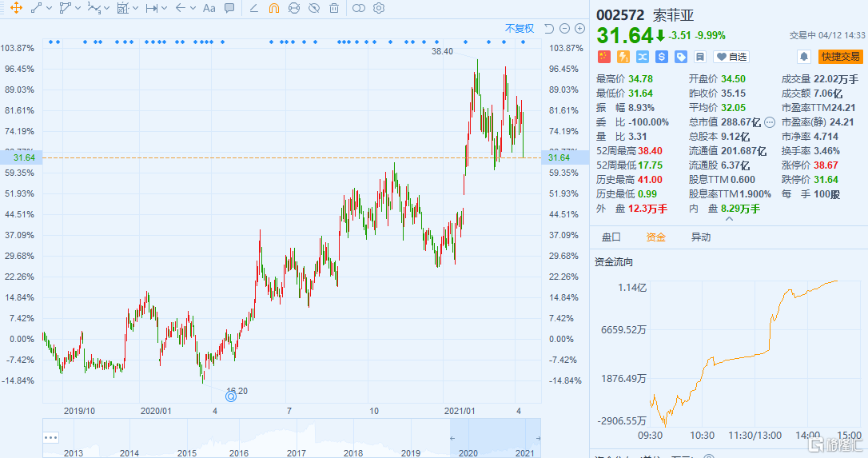The width and height of the screenshot is (868, 458).
Task: Click the 成交量 22.02万手 value
Action: click(x=836, y=79)
